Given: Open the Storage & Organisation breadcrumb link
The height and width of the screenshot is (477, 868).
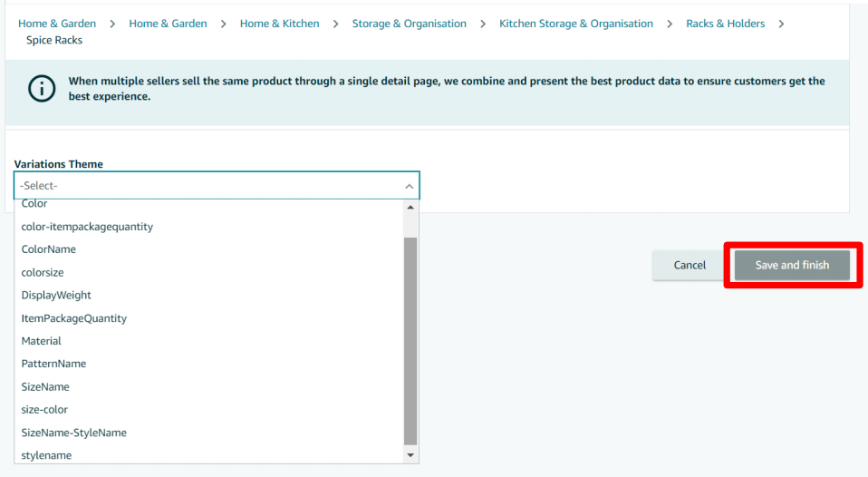Looking at the screenshot, I should (409, 24).
